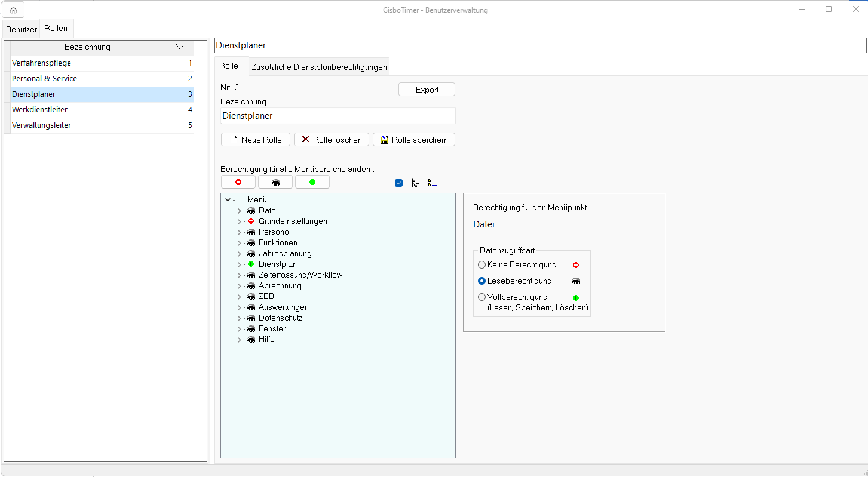Set all menu areas to no permission
Image resolution: width=868 pixels, height=477 pixels.
[238, 182]
